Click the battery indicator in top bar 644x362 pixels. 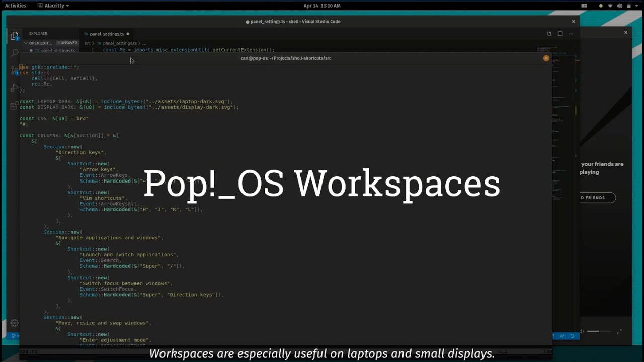click(x=628, y=6)
